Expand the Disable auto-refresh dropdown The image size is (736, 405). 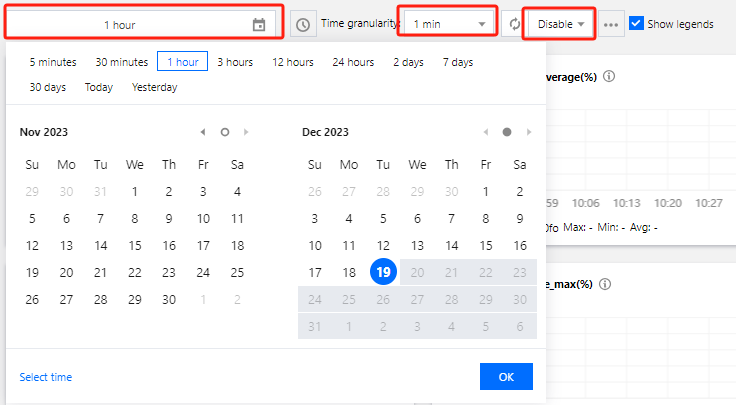coord(561,23)
